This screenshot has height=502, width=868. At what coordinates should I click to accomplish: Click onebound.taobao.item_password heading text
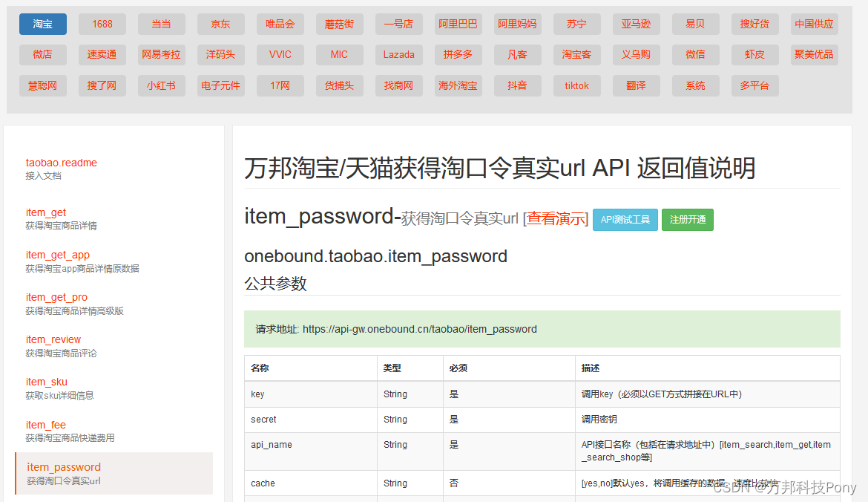(x=376, y=256)
